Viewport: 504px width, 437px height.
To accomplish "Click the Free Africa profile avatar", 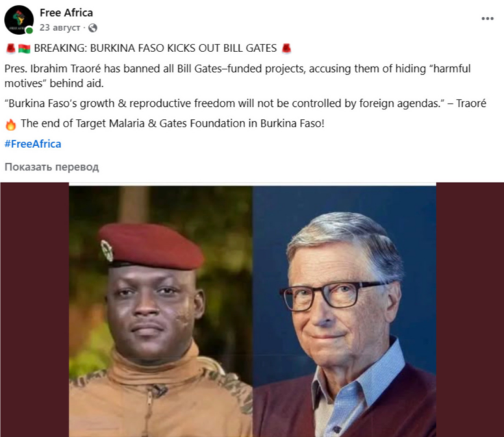I will [x=19, y=20].
